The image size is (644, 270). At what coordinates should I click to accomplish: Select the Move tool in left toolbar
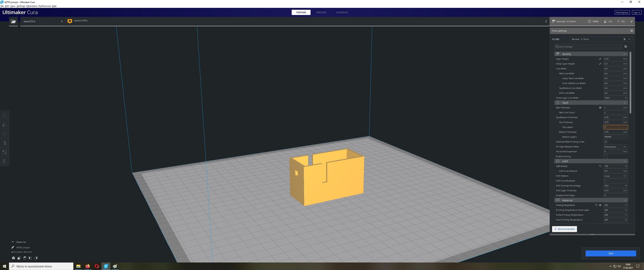point(5,115)
